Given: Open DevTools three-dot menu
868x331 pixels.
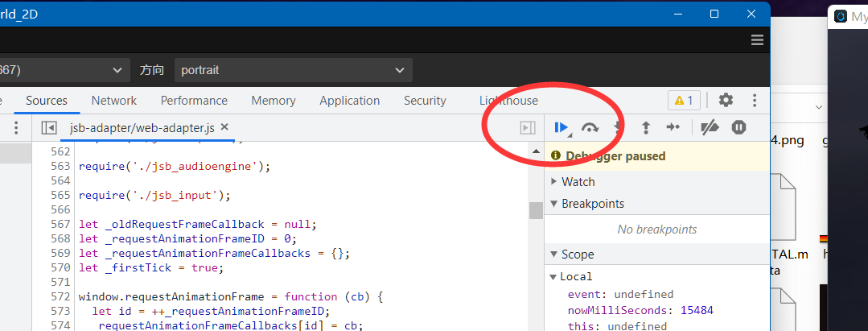Looking at the screenshot, I should tap(755, 101).
